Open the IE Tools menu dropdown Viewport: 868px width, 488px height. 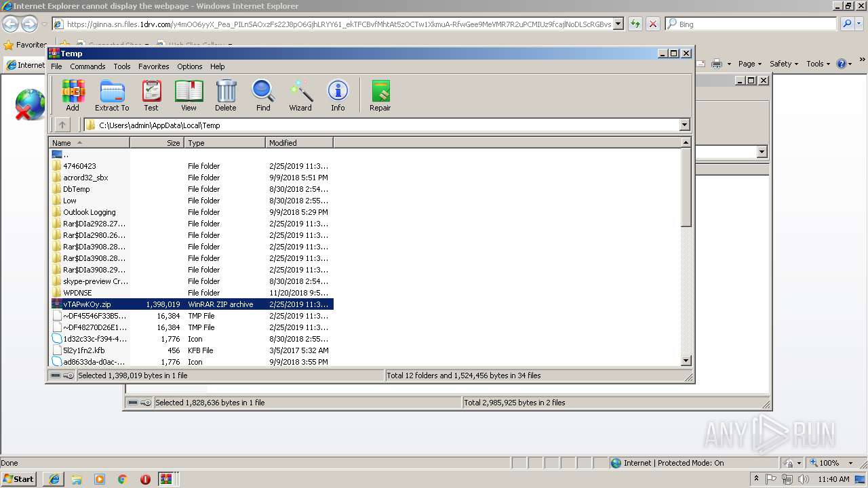point(818,64)
